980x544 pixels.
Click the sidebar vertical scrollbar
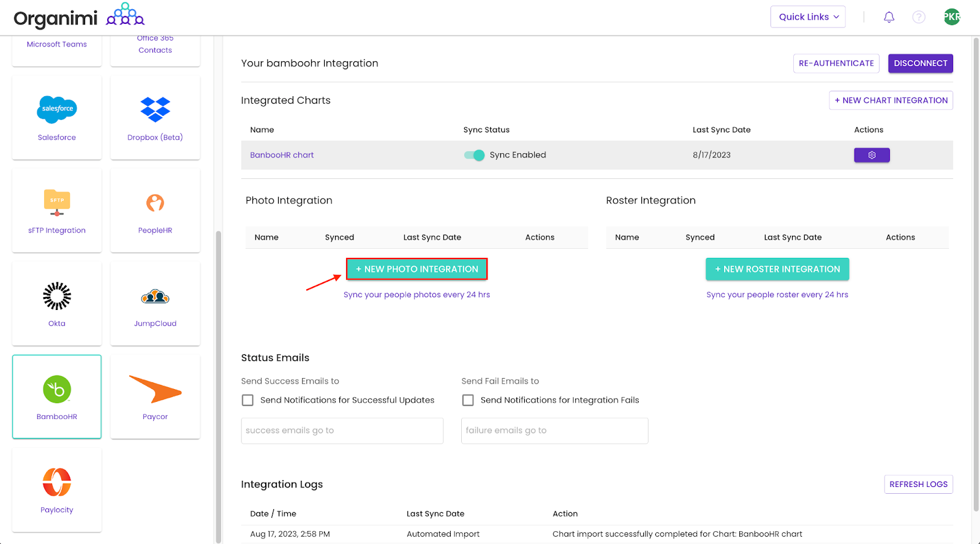coord(219,386)
